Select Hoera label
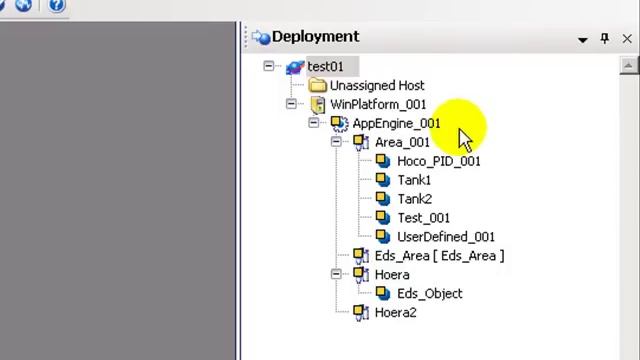Screen dimensions: 640x360 [x=392, y=275]
